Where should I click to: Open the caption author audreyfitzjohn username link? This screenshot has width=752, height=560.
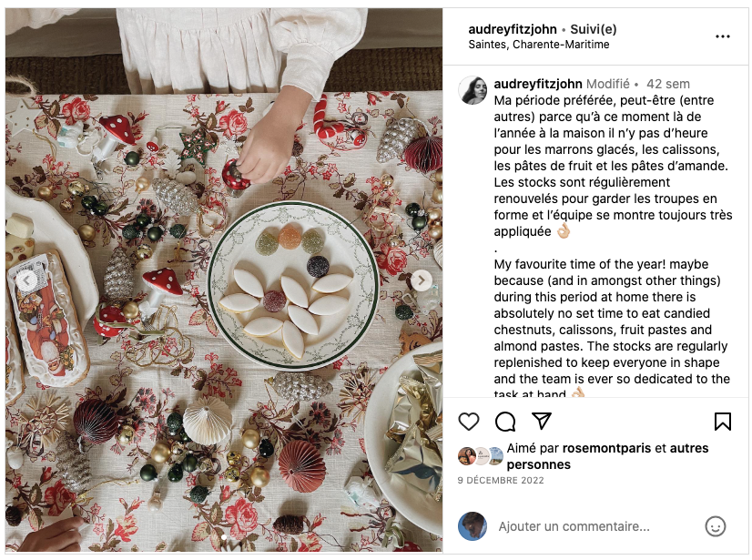538,84
